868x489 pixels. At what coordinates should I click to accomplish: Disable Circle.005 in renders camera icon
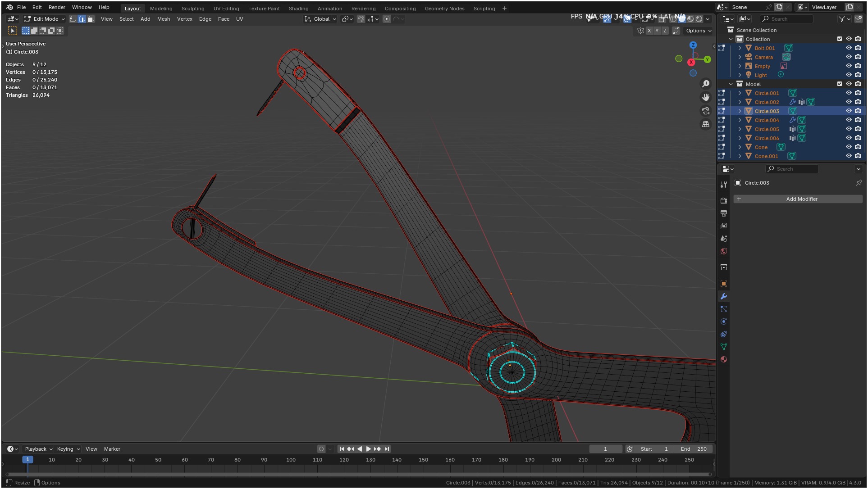coord(858,129)
